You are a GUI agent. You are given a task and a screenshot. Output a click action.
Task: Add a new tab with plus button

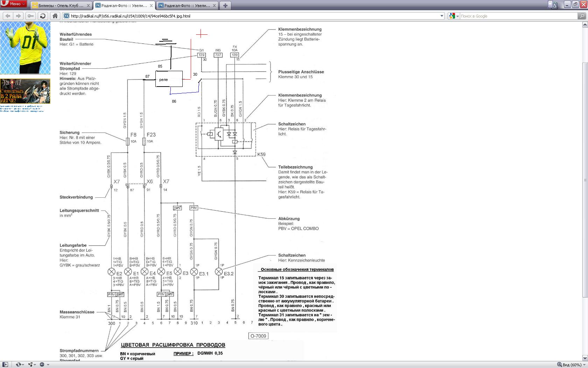click(225, 5)
